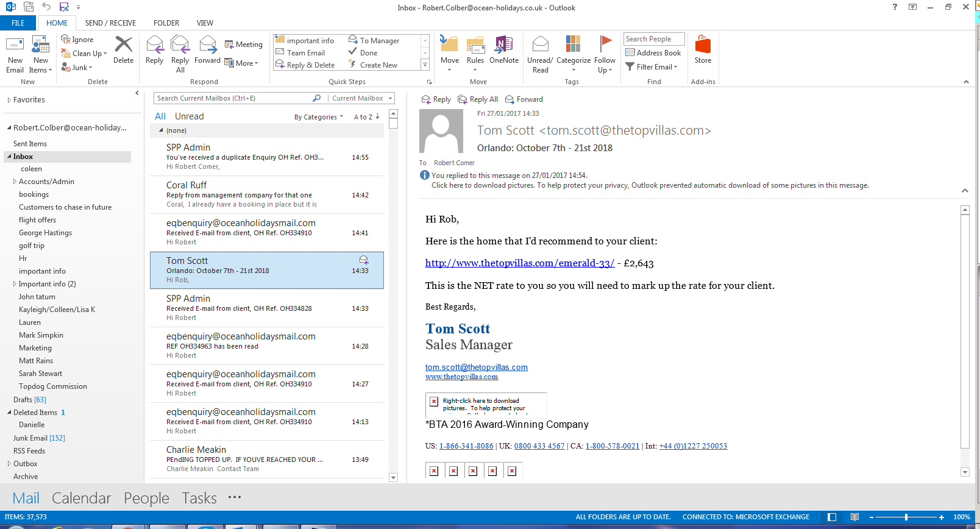Select the Sent Items folder
Image resolution: width=980 pixels, height=529 pixels.
click(30, 144)
